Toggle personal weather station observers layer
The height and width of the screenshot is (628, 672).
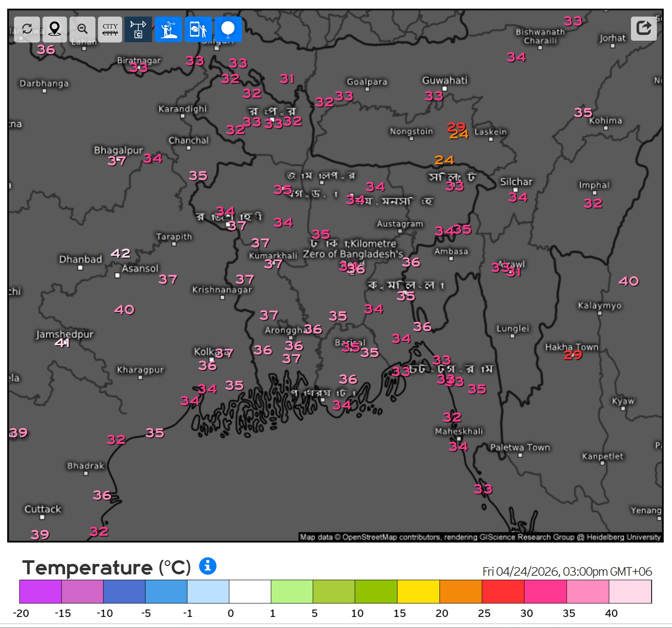[169, 29]
